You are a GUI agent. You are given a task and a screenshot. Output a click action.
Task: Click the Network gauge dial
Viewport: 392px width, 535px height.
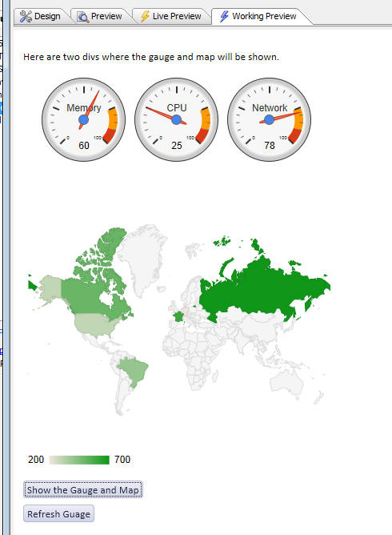point(269,120)
